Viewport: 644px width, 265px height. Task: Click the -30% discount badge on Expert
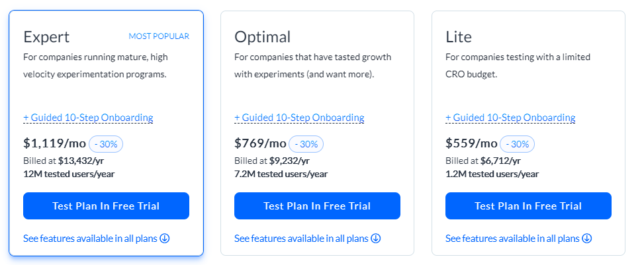coord(106,144)
